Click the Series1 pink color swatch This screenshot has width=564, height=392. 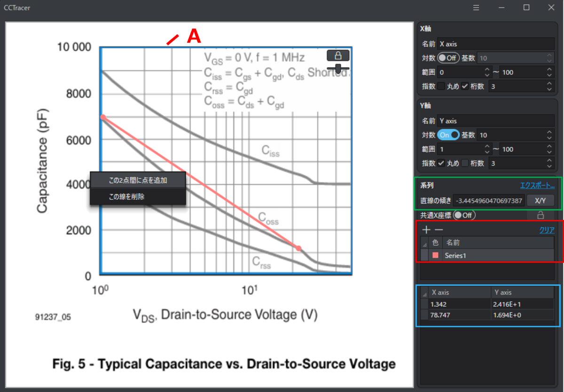point(435,255)
